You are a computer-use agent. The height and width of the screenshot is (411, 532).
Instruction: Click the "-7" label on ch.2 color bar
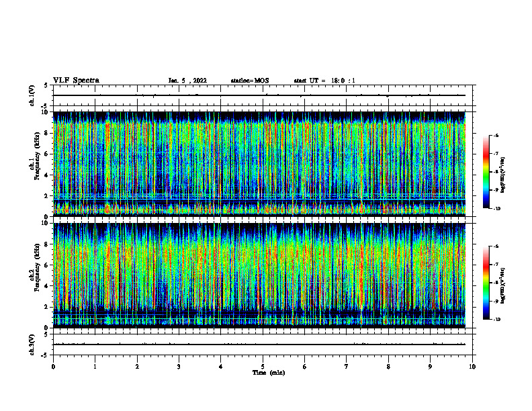coord(496,265)
